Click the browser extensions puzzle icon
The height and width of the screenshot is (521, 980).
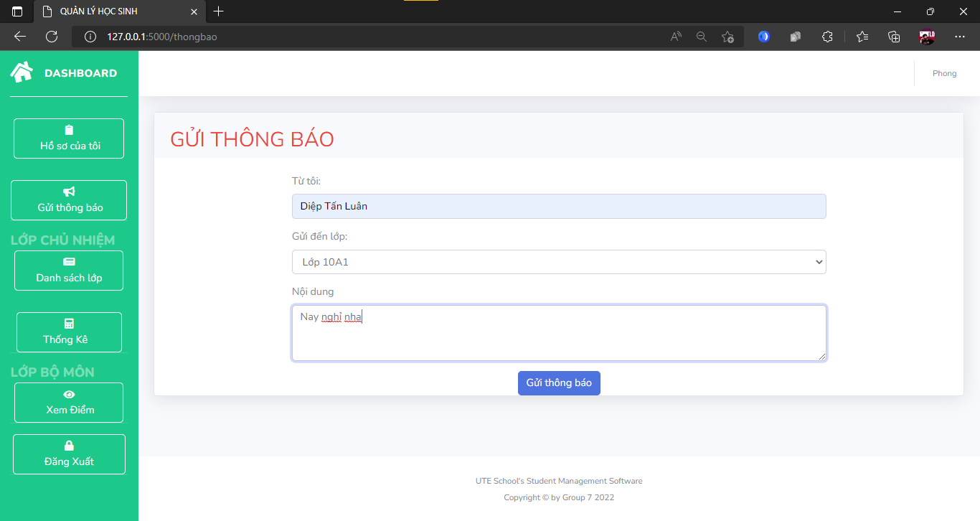pyautogui.click(x=827, y=36)
